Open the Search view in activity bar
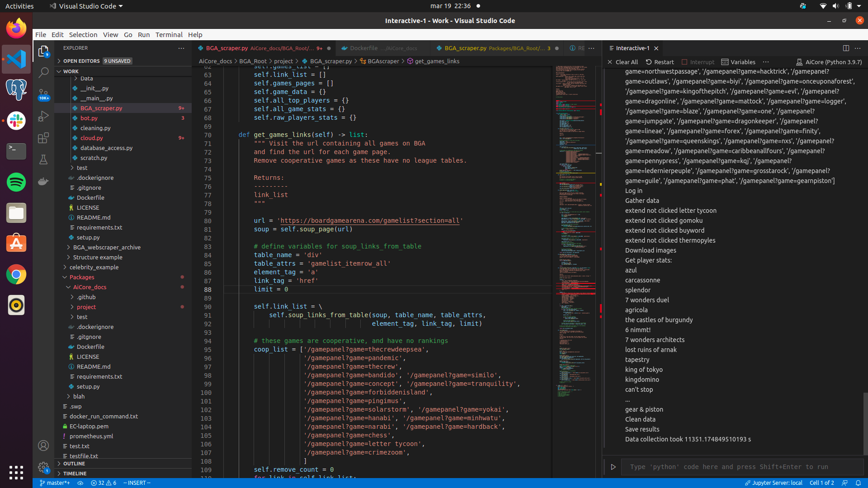 [43, 72]
